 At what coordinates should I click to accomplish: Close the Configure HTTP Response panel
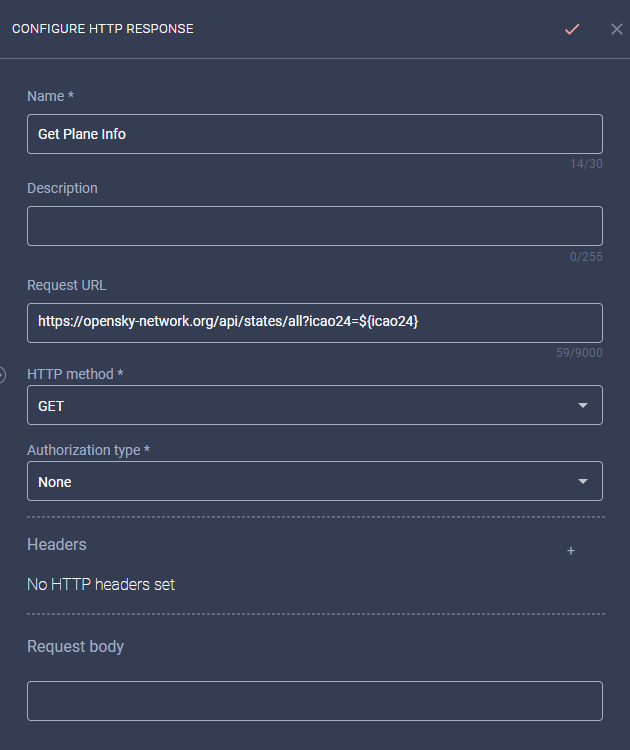pyautogui.click(x=617, y=29)
